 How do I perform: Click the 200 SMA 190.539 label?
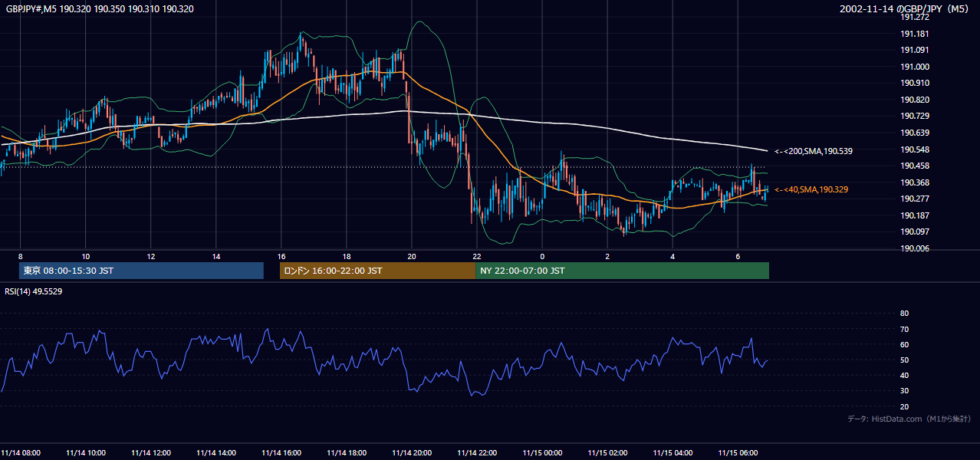click(x=814, y=151)
